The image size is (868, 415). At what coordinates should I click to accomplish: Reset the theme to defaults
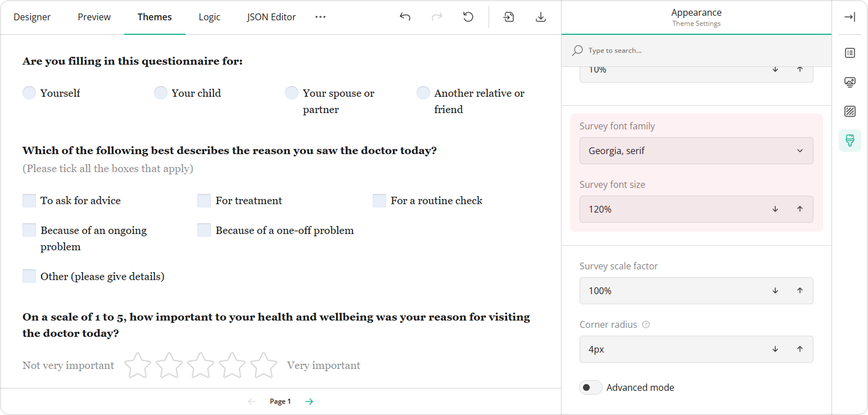468,17
